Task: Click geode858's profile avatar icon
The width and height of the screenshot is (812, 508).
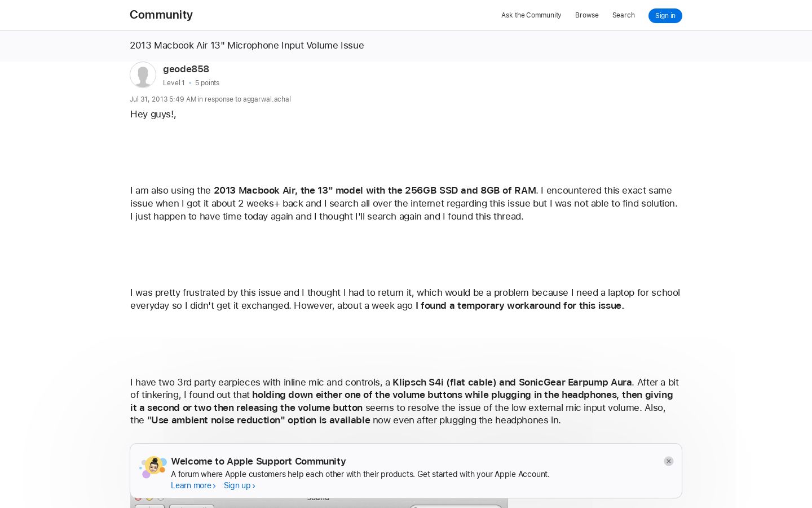Action: pos(143,75)
